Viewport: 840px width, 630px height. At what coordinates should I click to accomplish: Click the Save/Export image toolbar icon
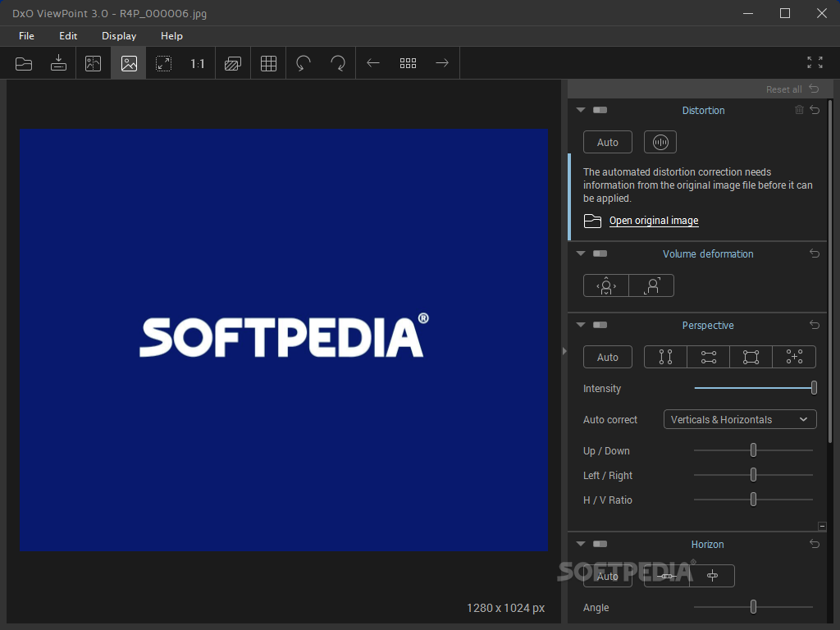[x=58, y=63]
